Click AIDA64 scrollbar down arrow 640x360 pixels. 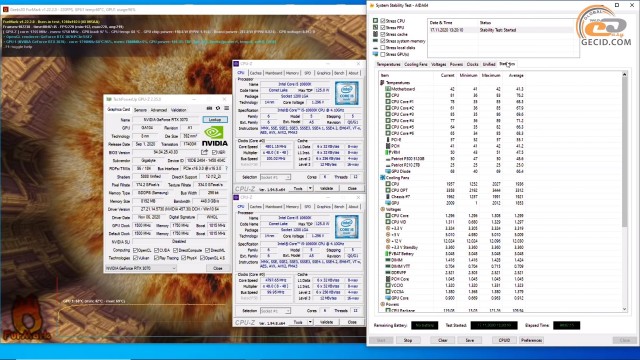[x=624, y=309]
